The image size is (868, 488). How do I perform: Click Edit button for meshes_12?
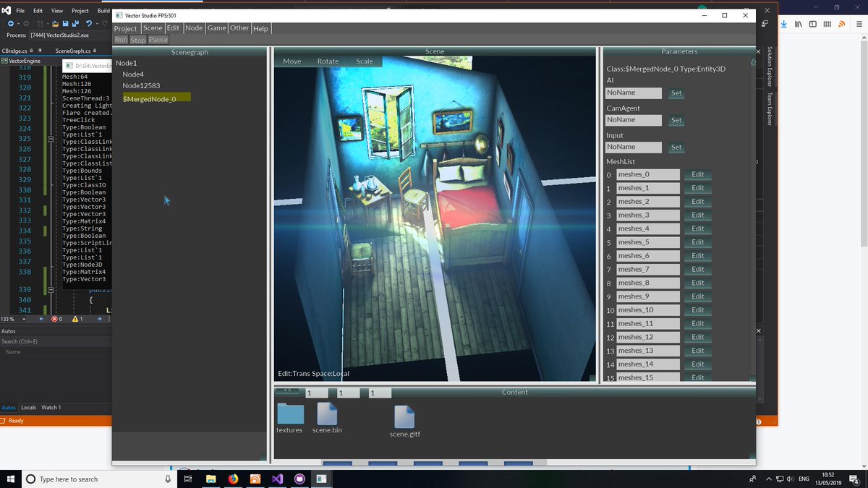point(698,337)
